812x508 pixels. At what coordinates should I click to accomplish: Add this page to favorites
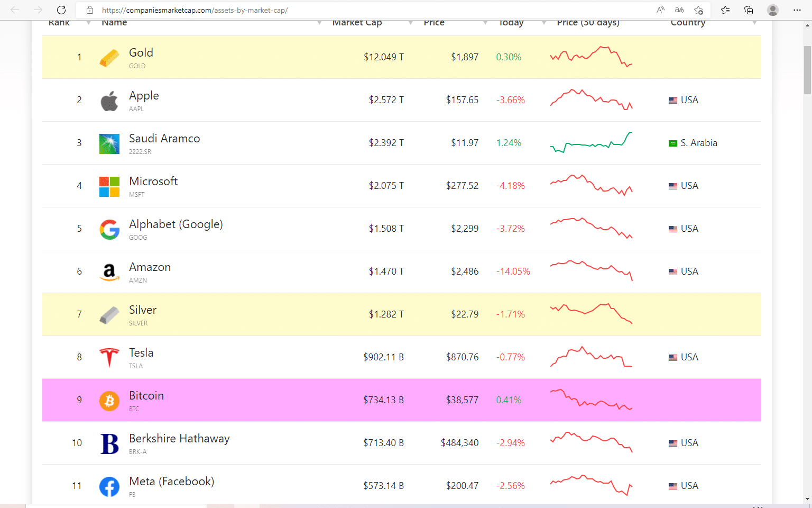[699, 10]
